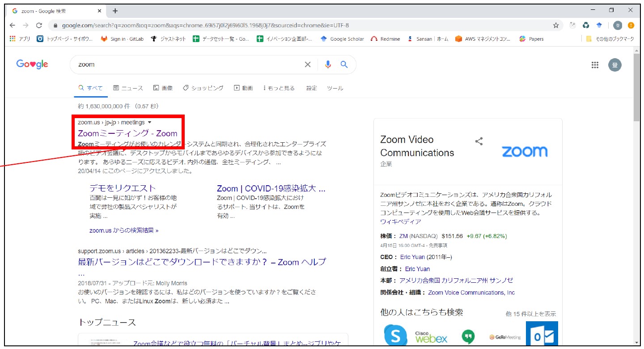This screenshot has width=644, height=349.
Task: Open 最新バージョンはどこでダウンロードできますか result
Action: 202,262
